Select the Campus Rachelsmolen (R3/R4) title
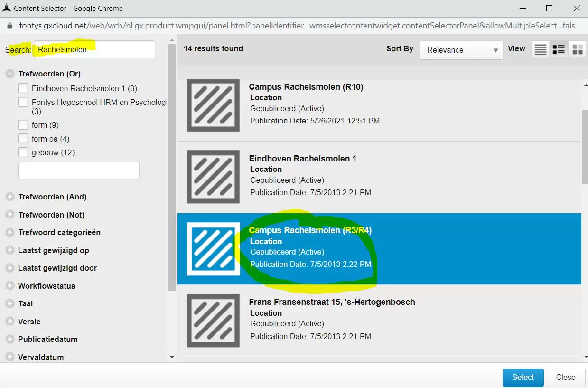Viewport: 588px width, 388px height. click(x=310, y=230)
